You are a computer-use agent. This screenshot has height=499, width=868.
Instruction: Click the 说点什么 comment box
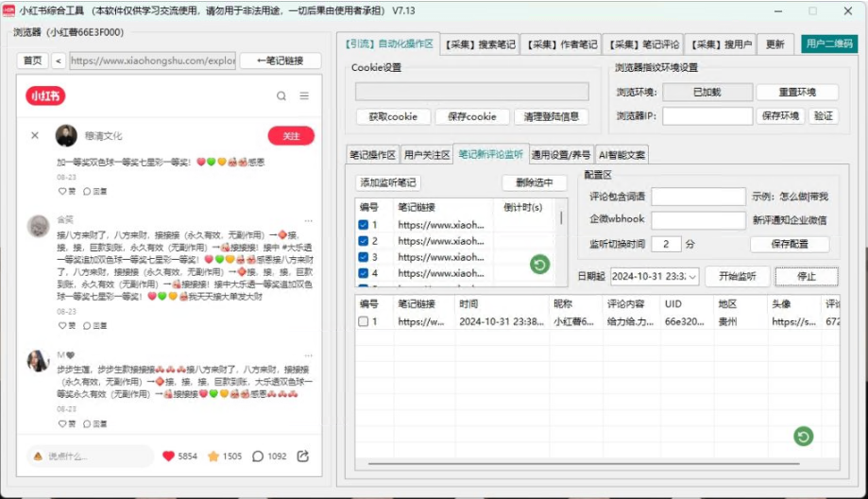pyautogui.click(x=91, y=456)
